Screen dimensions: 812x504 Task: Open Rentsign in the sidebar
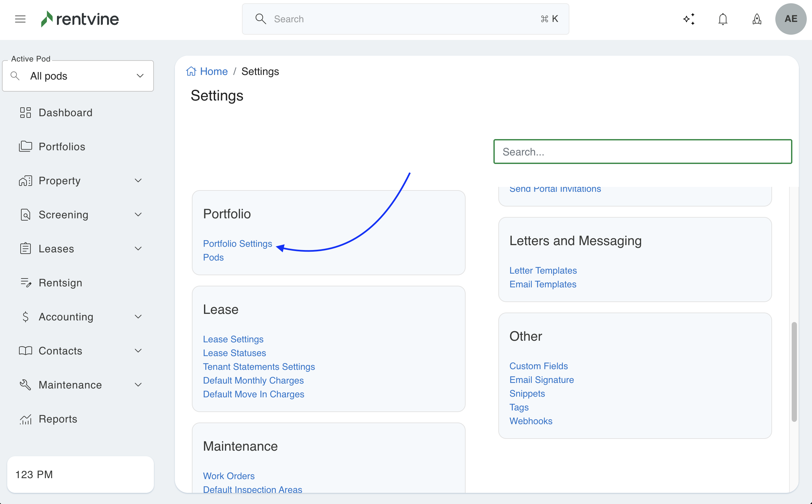tap(60, 283)
